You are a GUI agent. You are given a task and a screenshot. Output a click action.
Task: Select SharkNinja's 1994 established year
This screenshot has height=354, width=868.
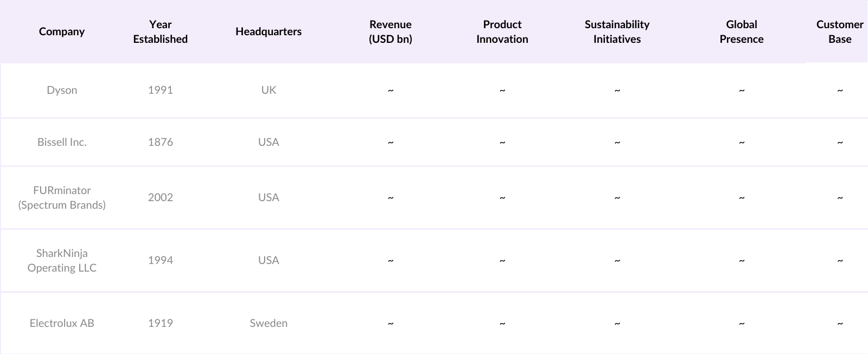(x=160, y=260)
